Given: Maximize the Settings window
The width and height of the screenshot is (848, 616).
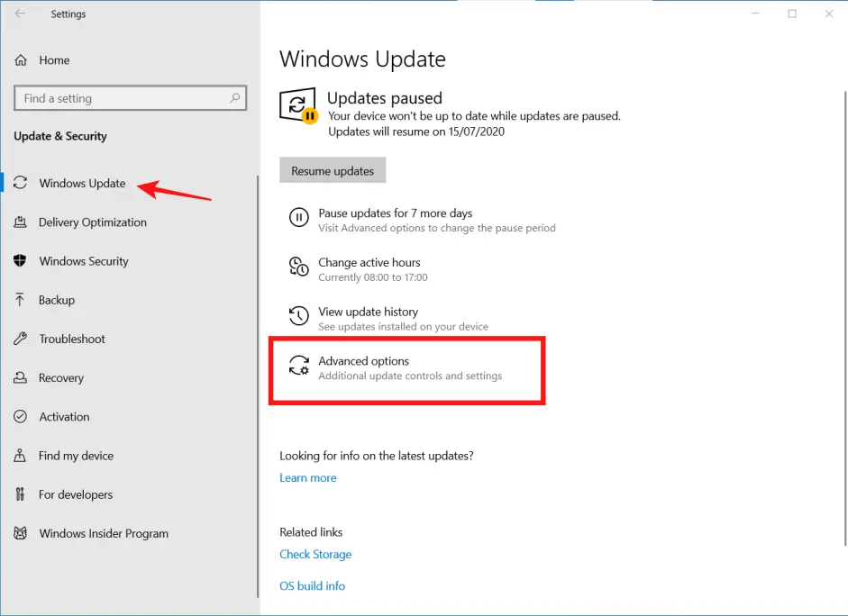Looking at the screenshot, I should click(x=792, y=14).
